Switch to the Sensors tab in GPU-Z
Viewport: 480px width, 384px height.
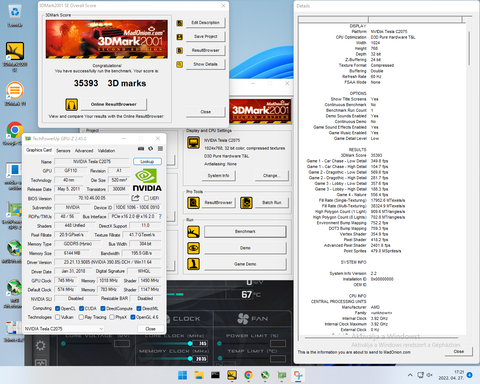(x=63, y=151)
